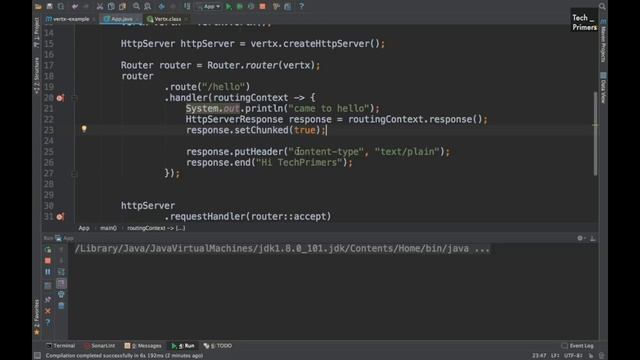The image size is (640, 360).
Task: Click the Synchronize toolbar icon
Action: 61,7
